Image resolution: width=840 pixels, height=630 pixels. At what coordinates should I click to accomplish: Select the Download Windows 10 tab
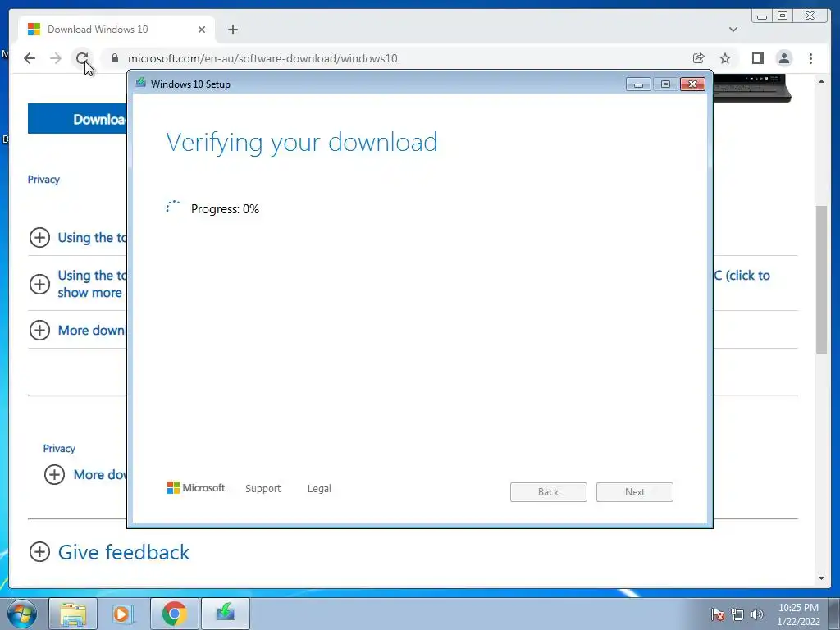pyautogui.click(x=116, y=30)
